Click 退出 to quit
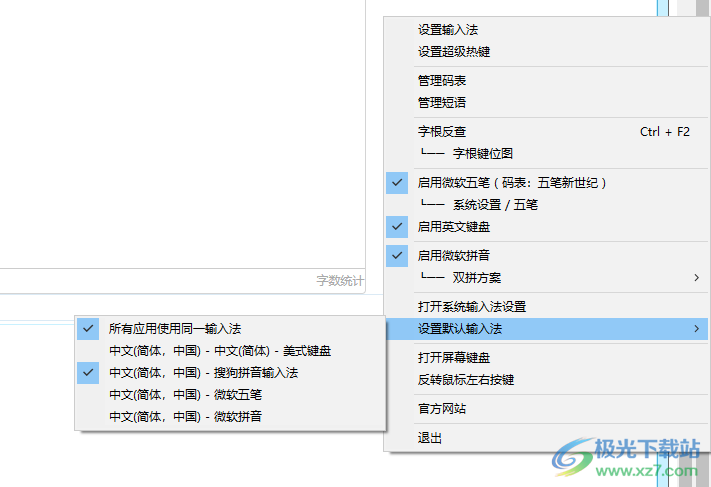The width and height of the screenshot is (711, 487). tap(546, 438)
